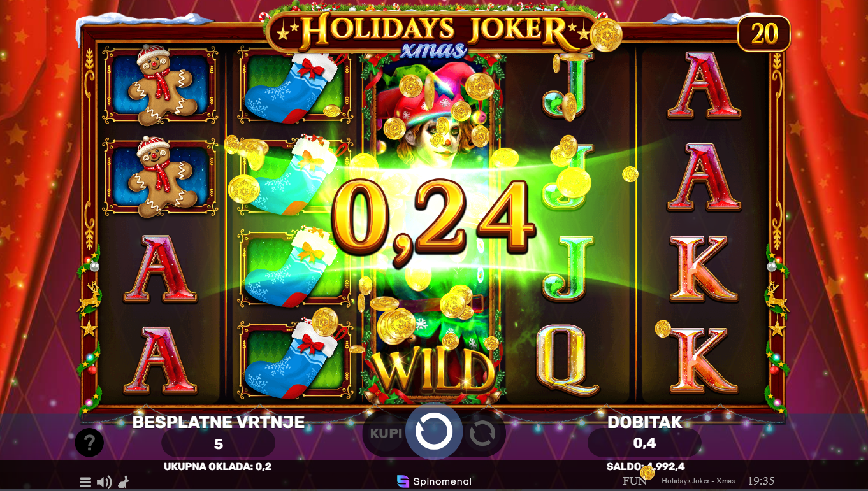Toggle the autoplay arrows button
This screenshot has height=491, width=868.
(x=482, y=434)
